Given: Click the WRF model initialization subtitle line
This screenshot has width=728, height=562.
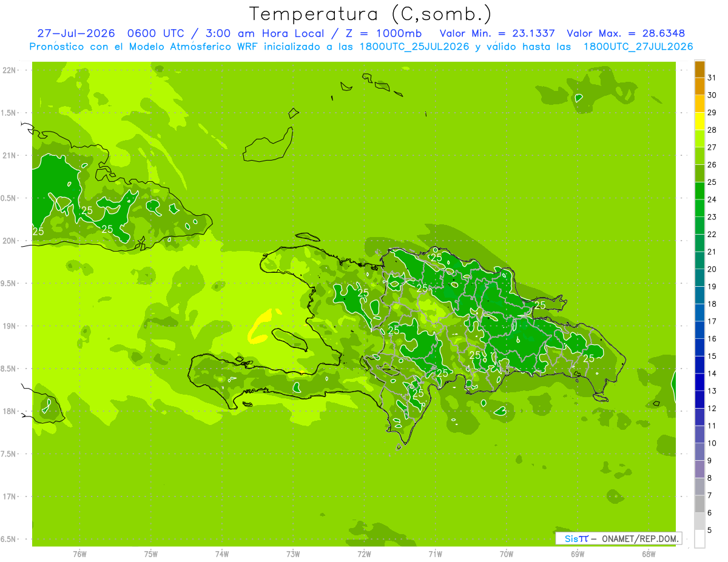Looking at the screenshot, I should (361, 47).
